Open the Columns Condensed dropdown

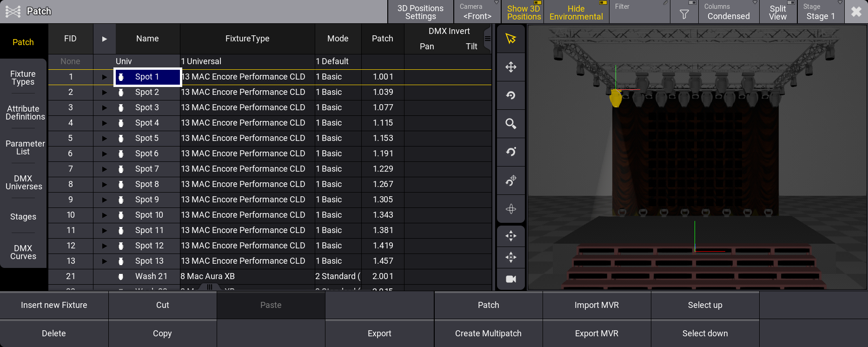(x=728, y=12)
